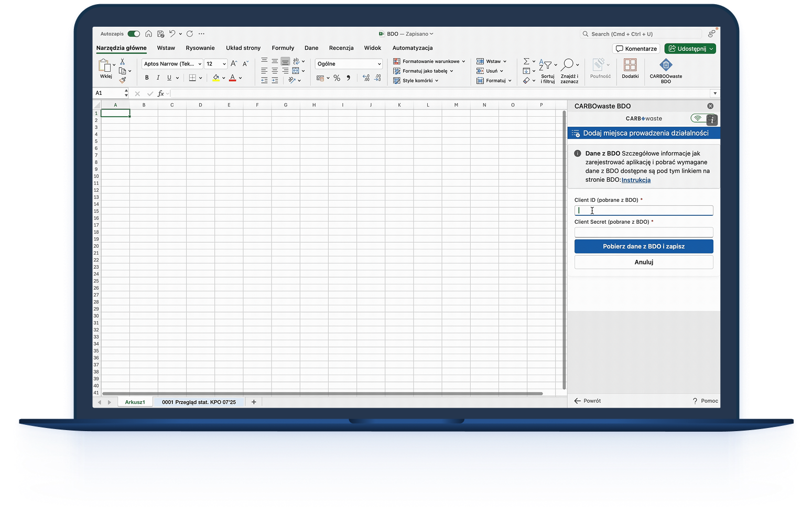Open Formatuj jako tabelę dropdown
Image resolution: width=812 pixels, height=516 pixels.
point(423,71)
